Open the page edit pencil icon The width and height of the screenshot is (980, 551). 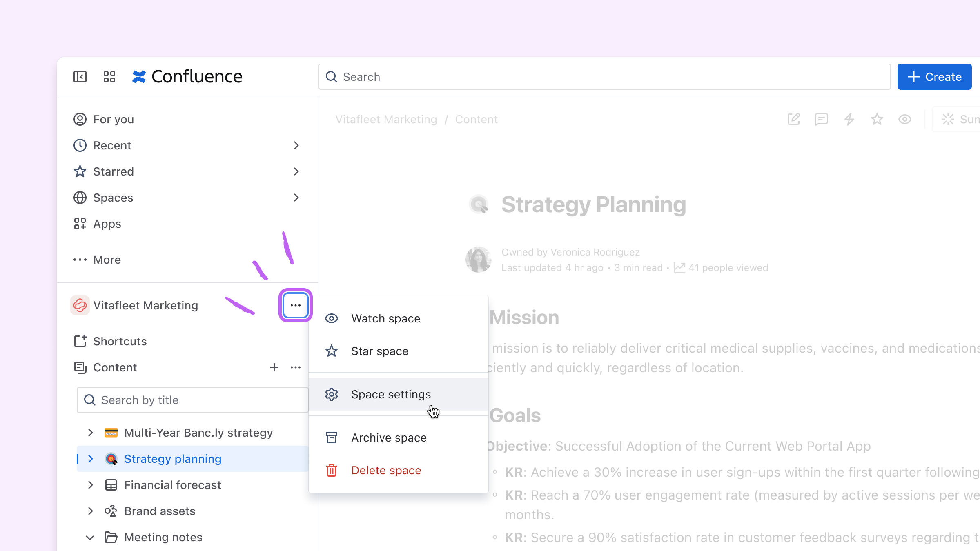(x=793, y=119)
